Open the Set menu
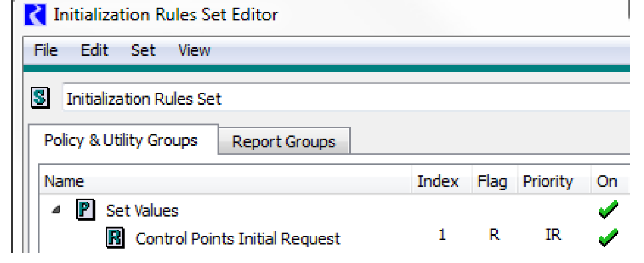 tap(143, 51)
